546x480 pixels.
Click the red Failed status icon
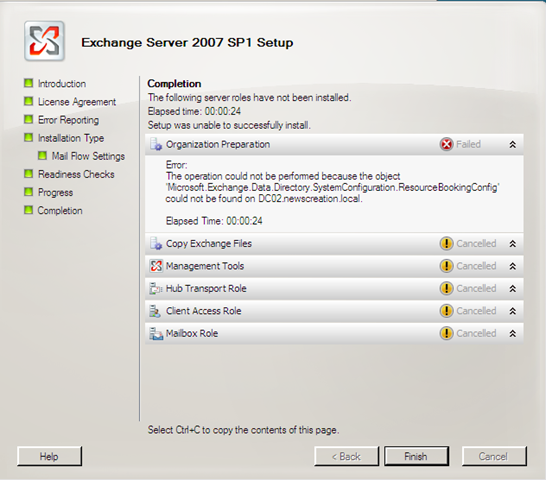tap(446, 144)
